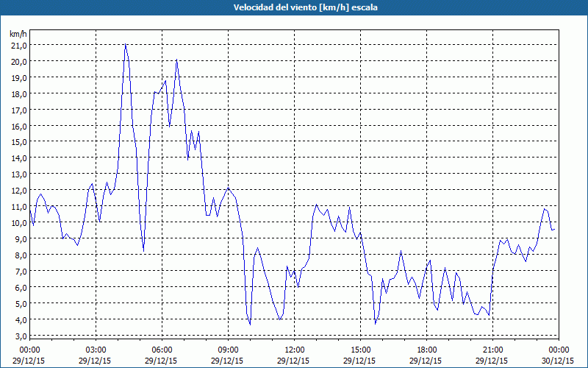Click the 21,0 km/h peak on the line
The width and height of the screenshot is (588, 368).
click(x=125, y=44)
